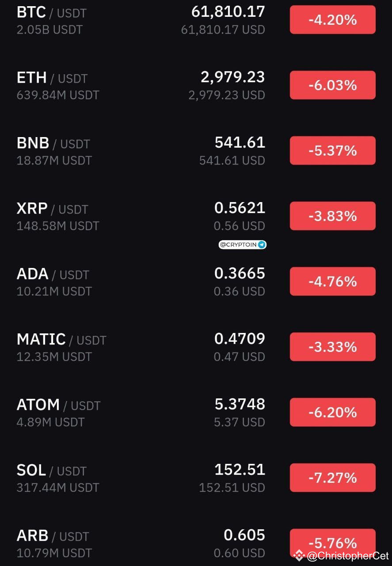Open the BTC / USDT pair row

[x=196, y=19]
